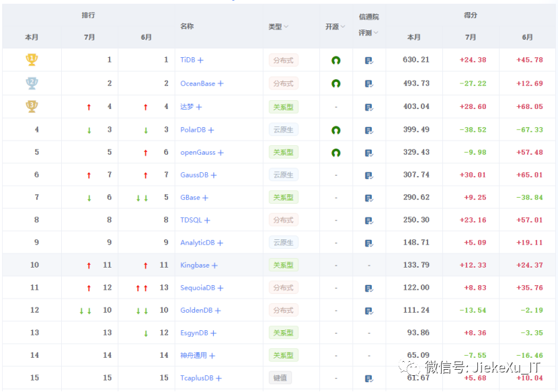This screenshot has height=392, width=558.
Task: Click the 分布式 tag in TiDB row
Action: click(x=283, y=60)
